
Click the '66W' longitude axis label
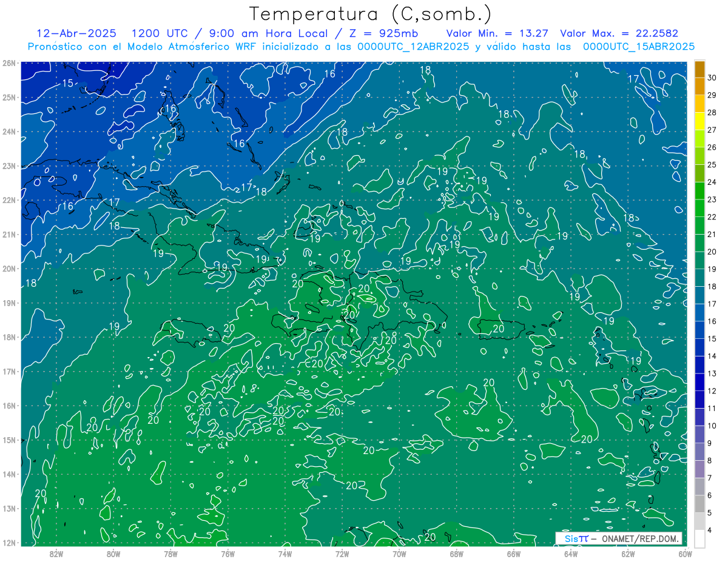513,554
